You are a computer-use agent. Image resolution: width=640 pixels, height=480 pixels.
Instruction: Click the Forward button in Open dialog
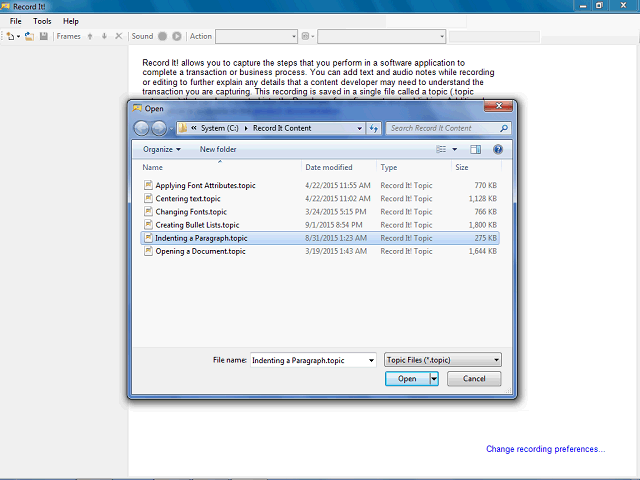click(159, 128)
